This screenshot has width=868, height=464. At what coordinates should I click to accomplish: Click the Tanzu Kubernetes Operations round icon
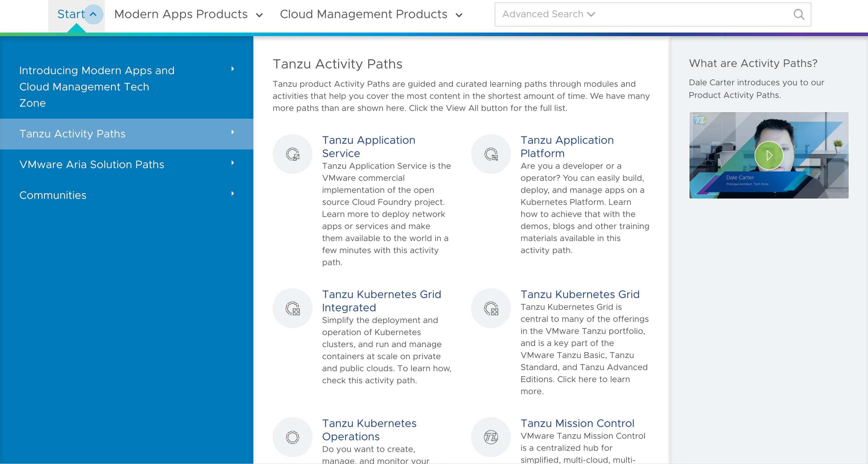pyautogui.click(x=293, y=437)
